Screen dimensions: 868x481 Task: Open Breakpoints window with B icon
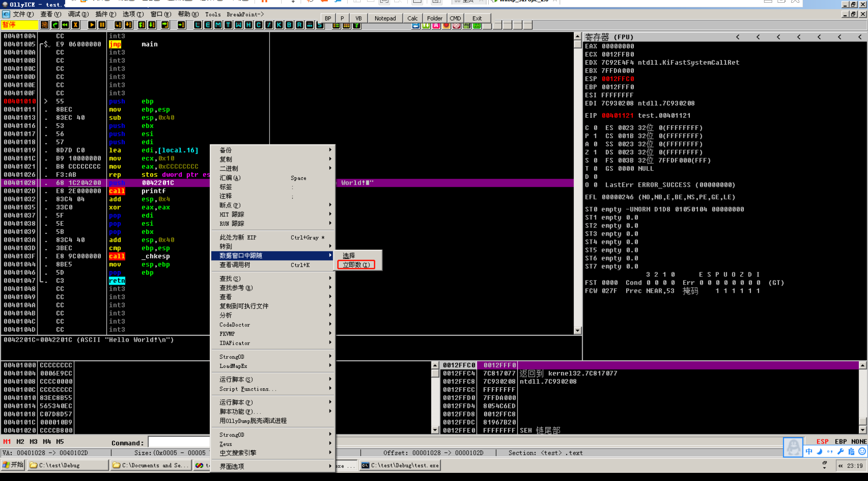point(289,25)
